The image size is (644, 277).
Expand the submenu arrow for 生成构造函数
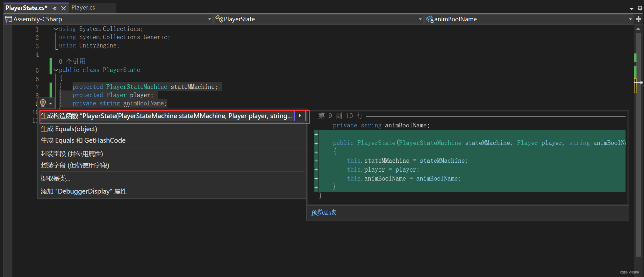[x=300, y=116]
